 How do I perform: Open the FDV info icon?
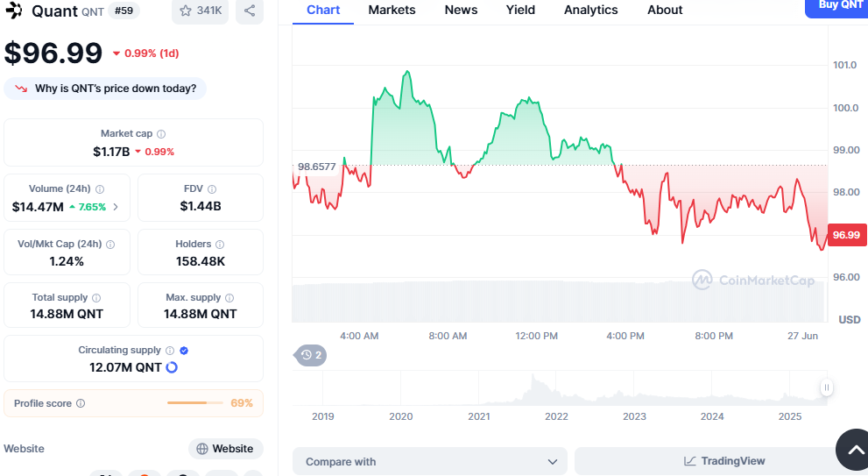212,189
